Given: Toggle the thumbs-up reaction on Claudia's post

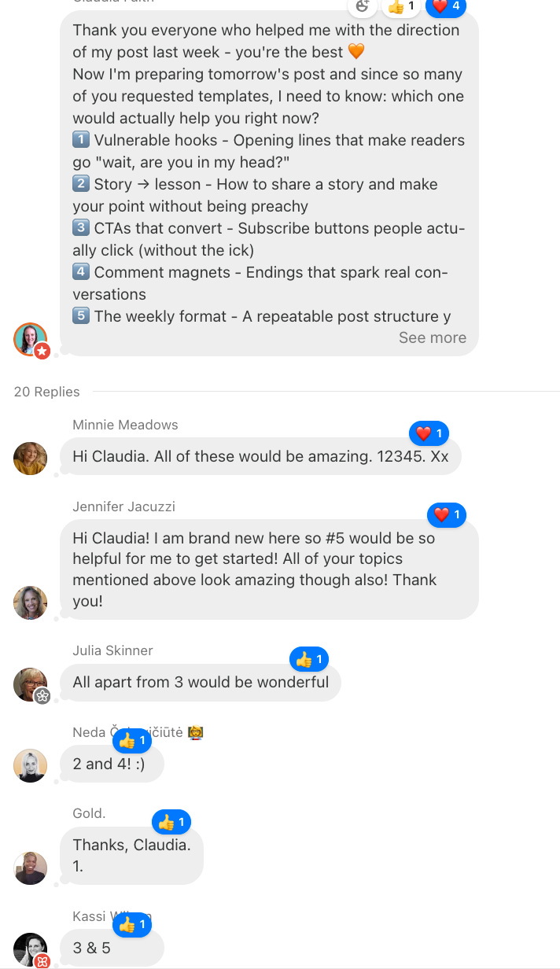Looking at the screenshot, I should coord(401,6).
